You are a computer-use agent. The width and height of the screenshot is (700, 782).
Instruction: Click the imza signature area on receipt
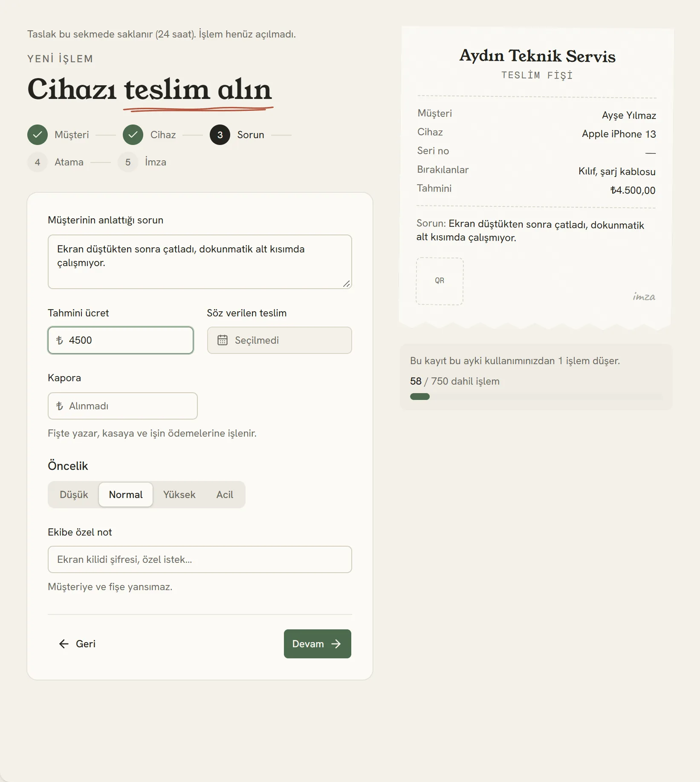[x=644, y=297]
